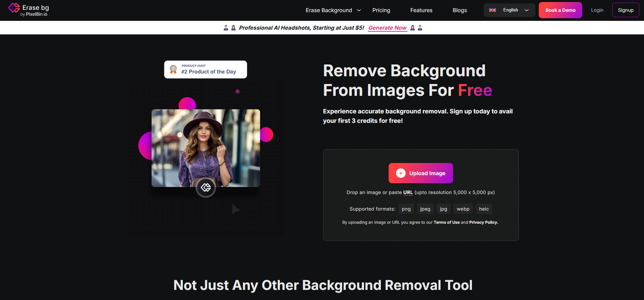
Task: Click the Product Hunt medal badge icon
Action: 173,70
